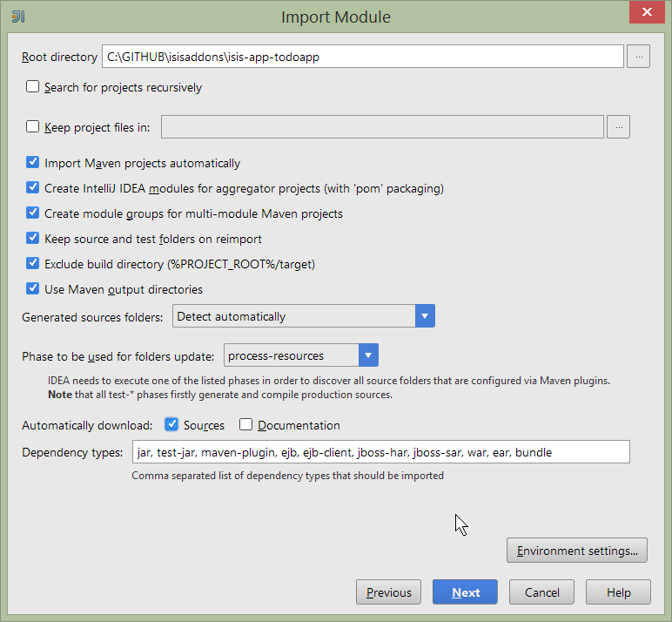This screenshot has width=672, height=622.
Task: Uncheck Use Maven output directories
Action: pyautogui.click(x=33, y=289)
